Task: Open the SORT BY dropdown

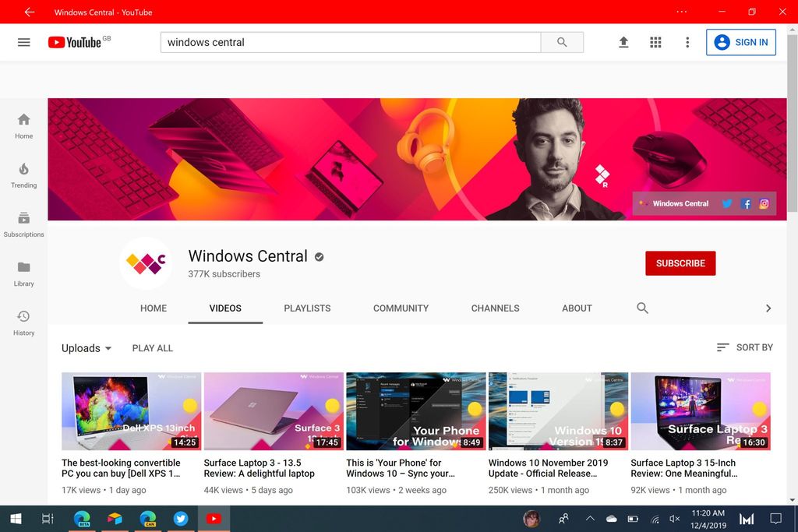Action: point(745,347)
